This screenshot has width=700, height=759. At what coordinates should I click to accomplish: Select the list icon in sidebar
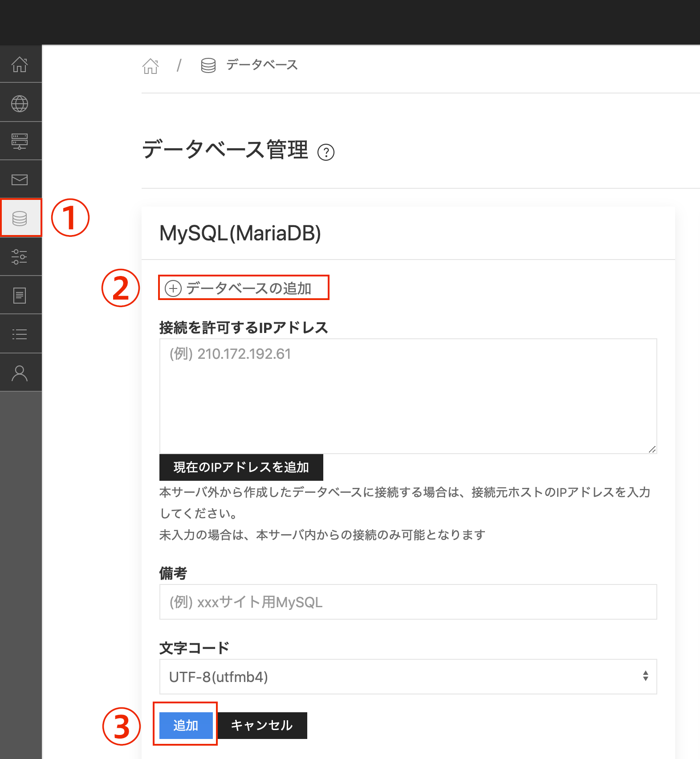click(x=20, y=334)
